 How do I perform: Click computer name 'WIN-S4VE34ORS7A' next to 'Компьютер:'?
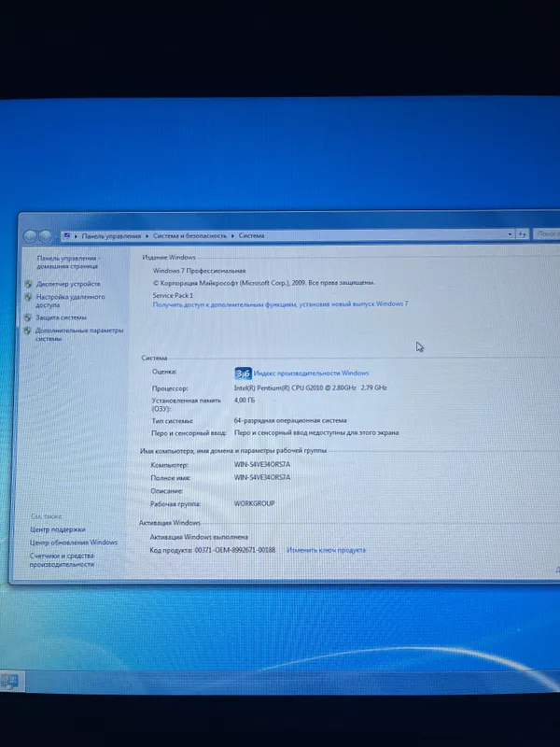pos(262,464)
